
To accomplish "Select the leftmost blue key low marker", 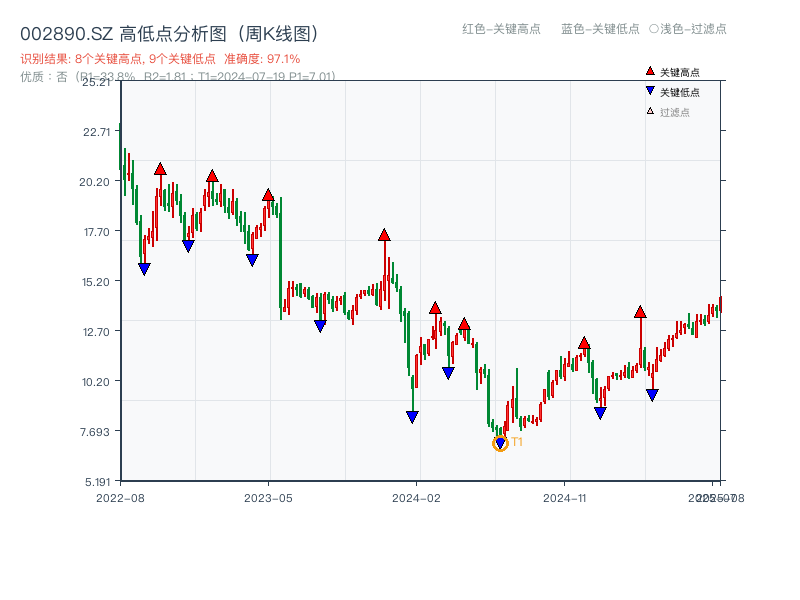I will coord(144,269).
